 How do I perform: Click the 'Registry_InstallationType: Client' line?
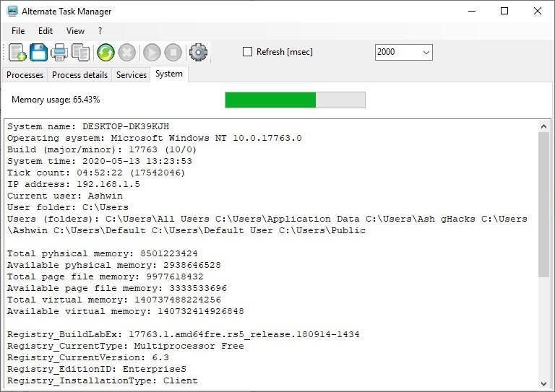click(x=103, y=380)
